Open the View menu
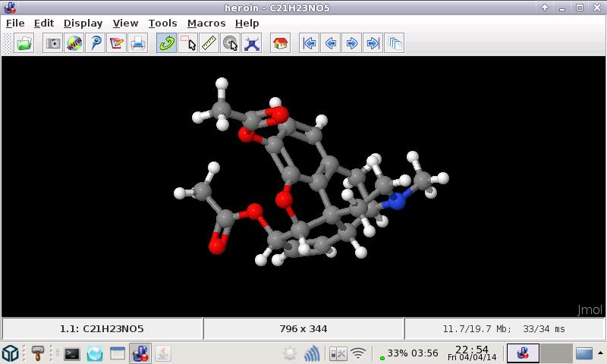Viewport: 607px width, 364px height. (125, 24)
